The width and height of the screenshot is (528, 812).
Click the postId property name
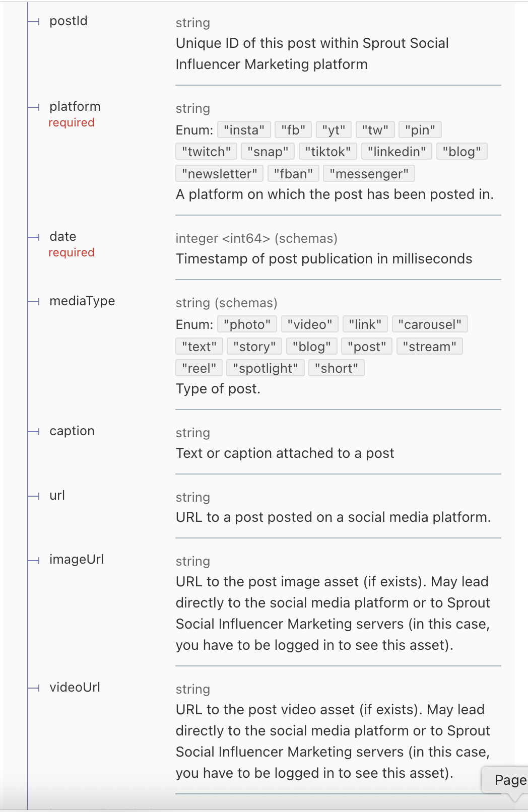point(69,21)
